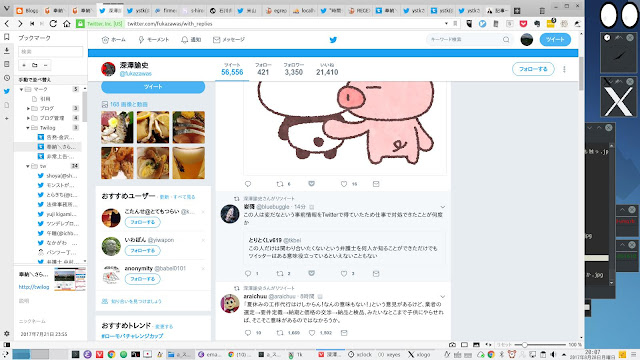Open browser settings gear icon
Image resolution: width=640 pixels, height=360 pixels.
pos(7,333)
